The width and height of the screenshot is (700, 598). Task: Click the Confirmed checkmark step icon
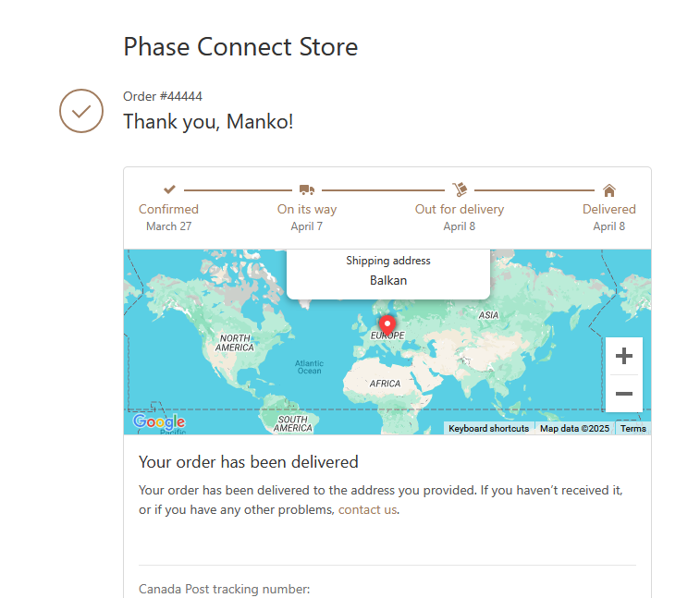[169, 189]
